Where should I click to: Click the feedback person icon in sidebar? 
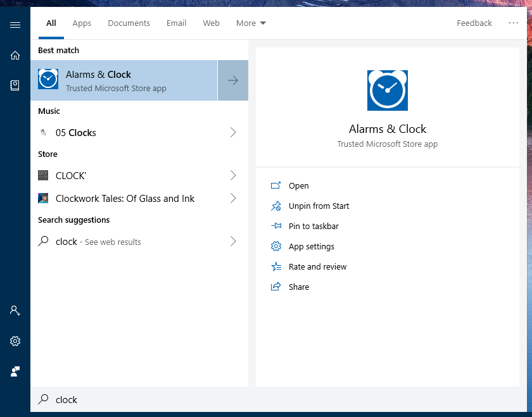click(15, 371)
